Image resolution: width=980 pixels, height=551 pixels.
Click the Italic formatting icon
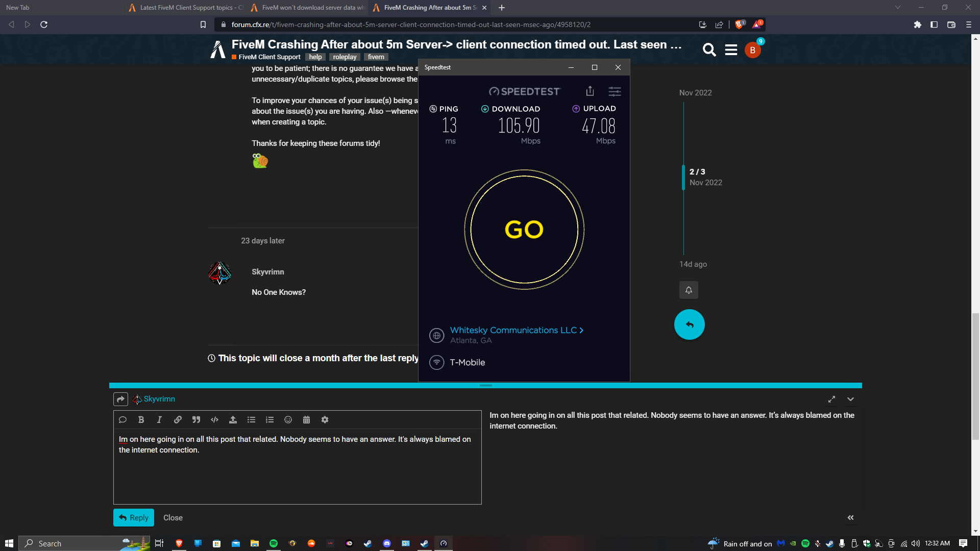[159, 419]
